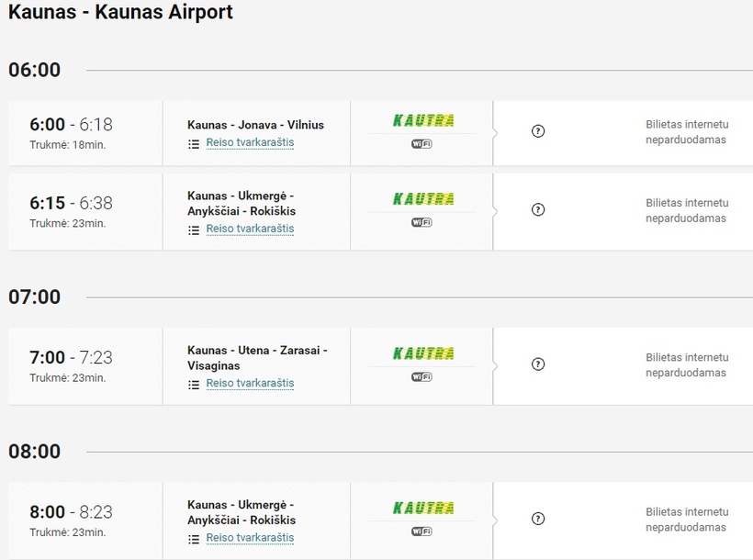Click question mark icon for 8:00 departure
The image size is (753, 560).
(x=538, y=519)
